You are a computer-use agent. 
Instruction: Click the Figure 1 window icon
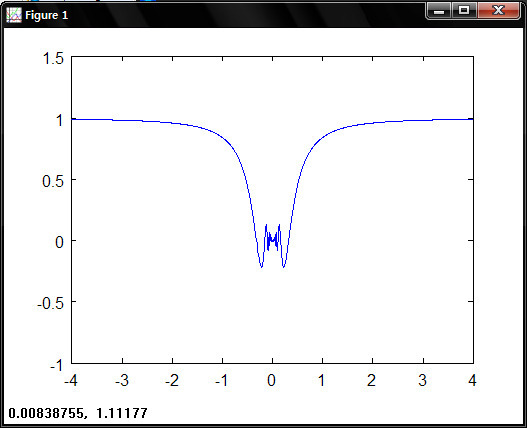14,15
